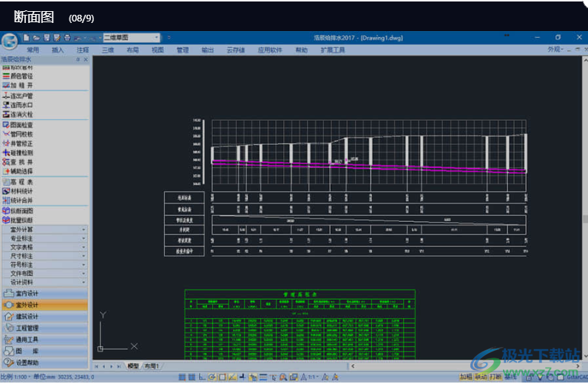The width and height of the screenshot is (588, 384).
Task: Expand the 符号标注 section
Action: 44,265
